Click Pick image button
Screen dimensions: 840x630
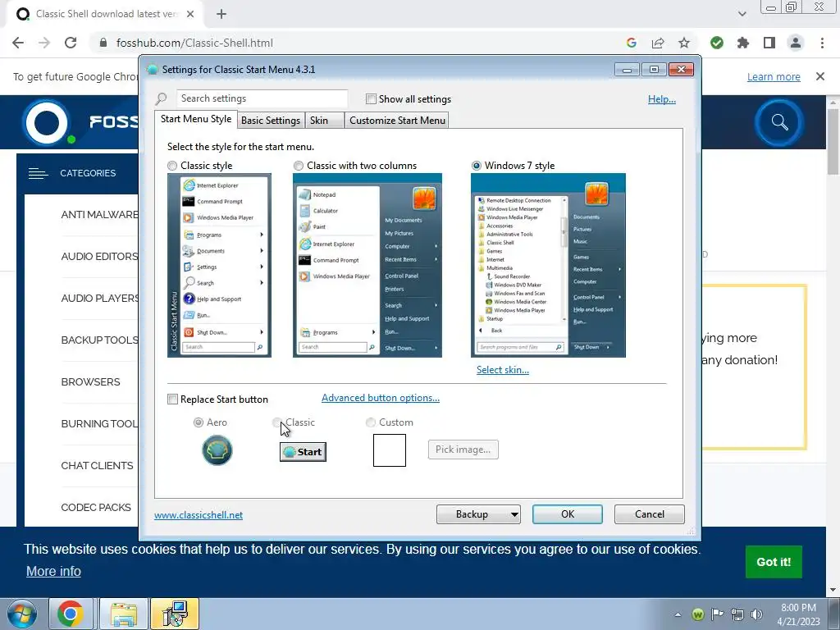pyautogui.click(x=463, y=450)
